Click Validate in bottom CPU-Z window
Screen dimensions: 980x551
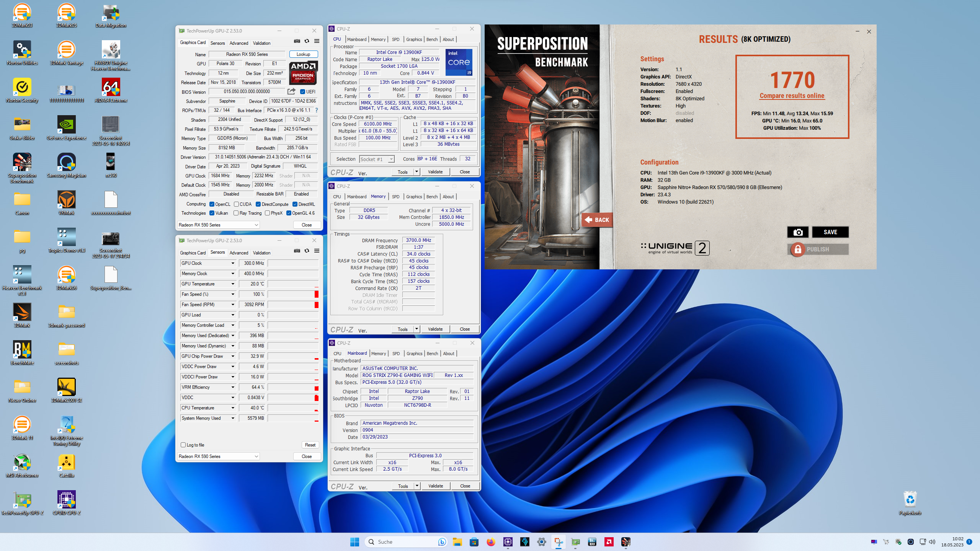(x=436, y=486)
